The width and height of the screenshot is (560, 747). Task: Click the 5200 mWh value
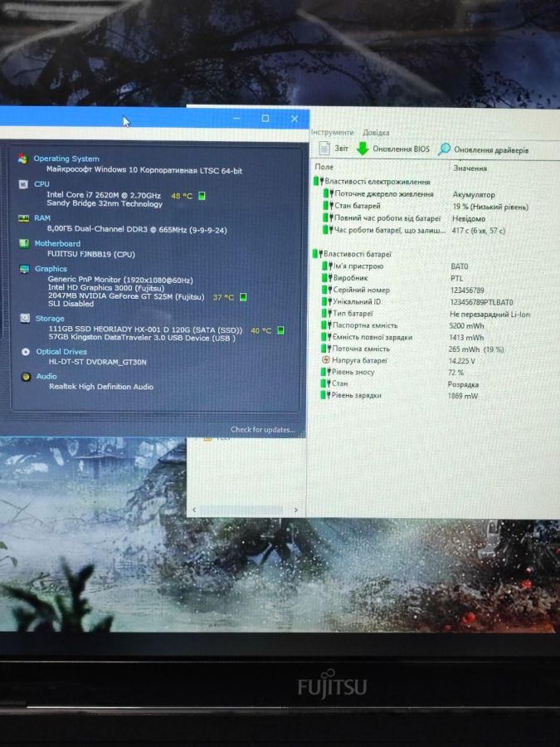(466, 326)
